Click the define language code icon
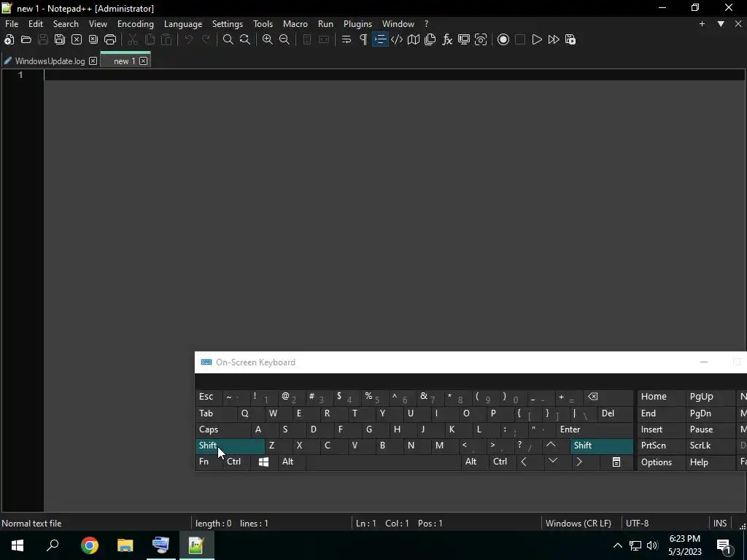 pyautogui.click(x=396, y=39)
